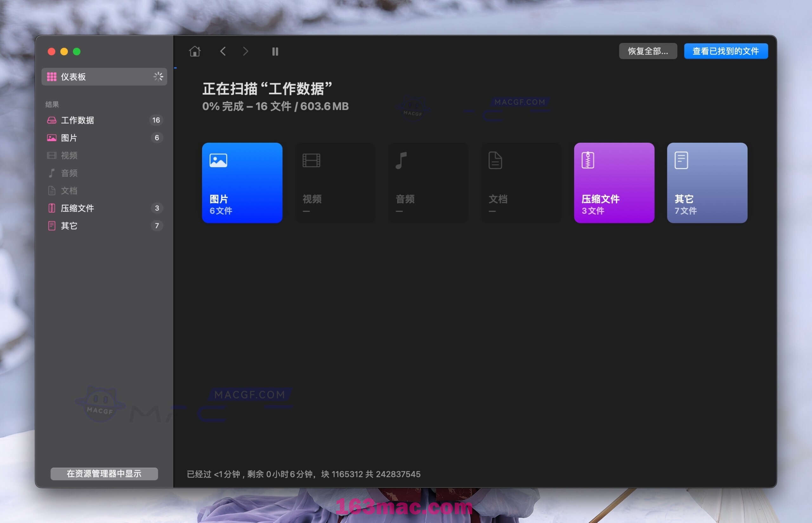Click the drive icon beside 工作数据

(52, 120)
